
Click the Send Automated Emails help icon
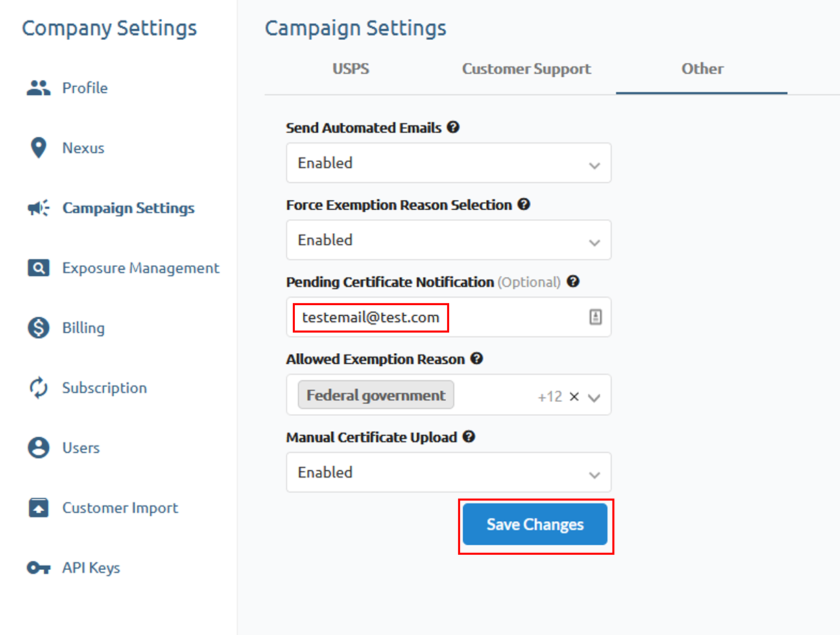(454, 127)
